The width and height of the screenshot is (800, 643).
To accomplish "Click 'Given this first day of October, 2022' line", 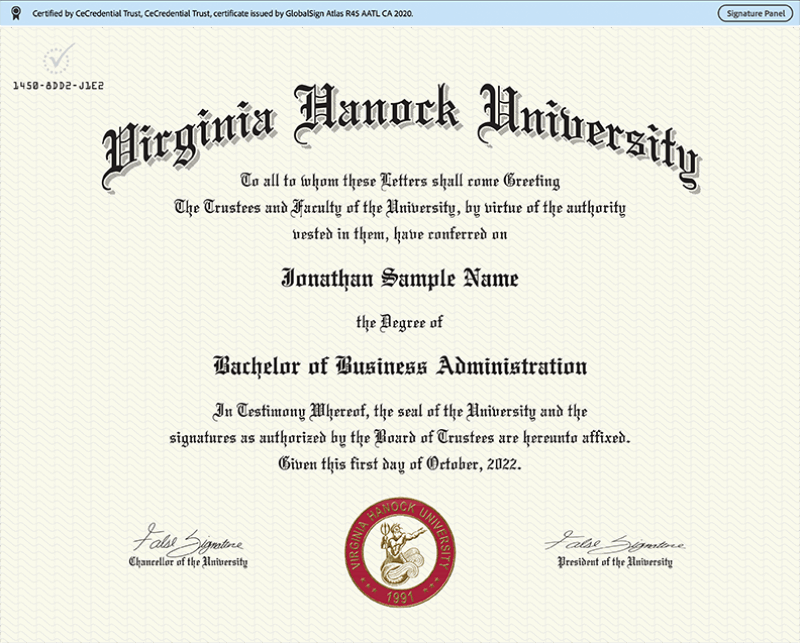I will (x=400, y=464).
